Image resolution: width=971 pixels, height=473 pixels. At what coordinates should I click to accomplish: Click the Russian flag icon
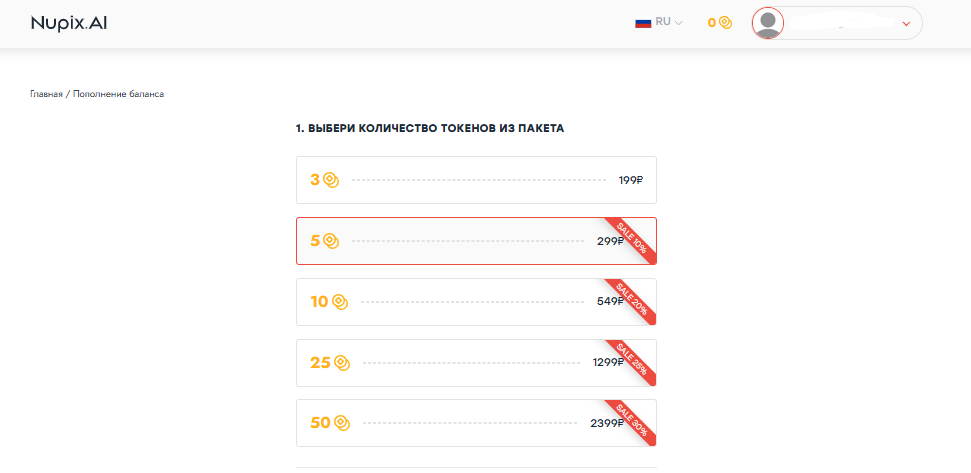click(x=643, y=22)
